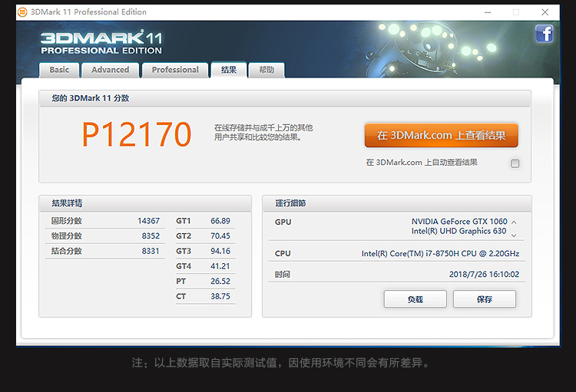Minimize the 3DMark 11 window
This screenshot has width=576, height=392.
pyautogui.click(x=488, y=12)
